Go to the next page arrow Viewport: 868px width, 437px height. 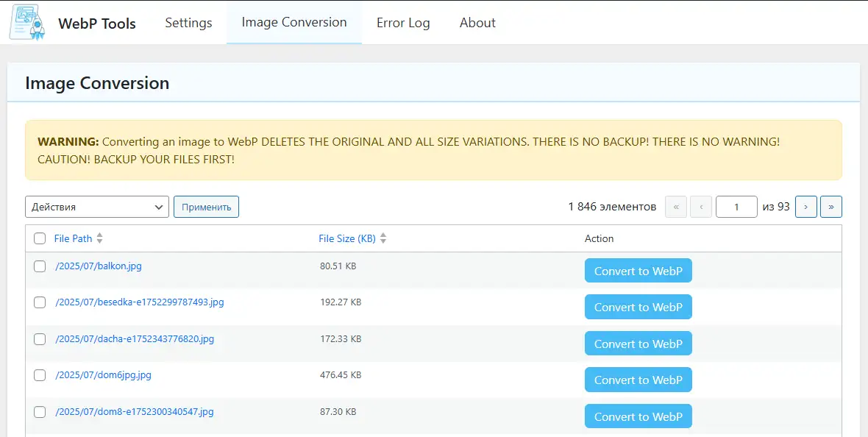click(805, 207)
